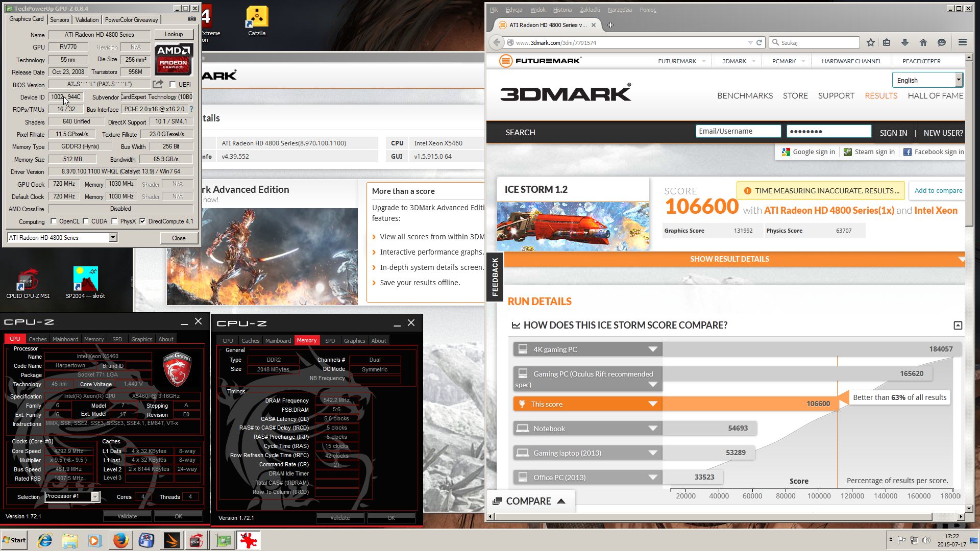The width and height of the screenshot is (980, 551).
Task: Open the GPU selection dropdown in GPU-Z
Action: click(x=113, y=238)
